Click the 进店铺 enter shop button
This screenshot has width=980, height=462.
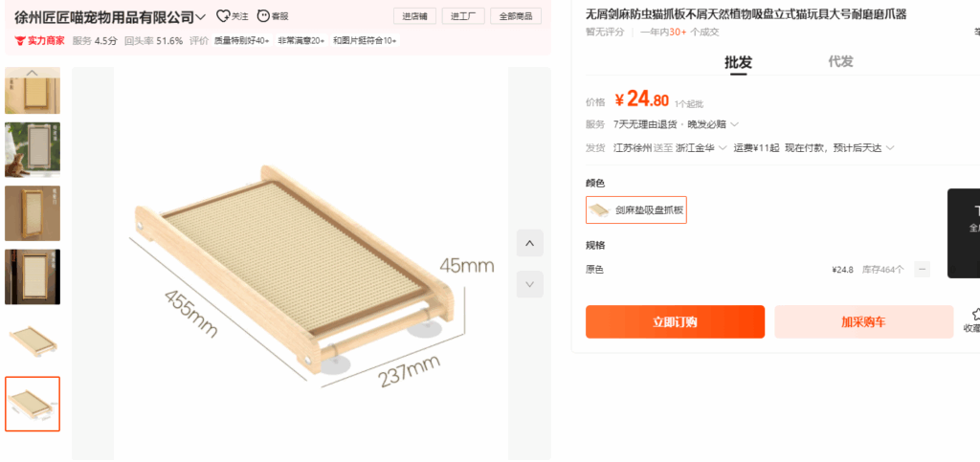[415, 16]
